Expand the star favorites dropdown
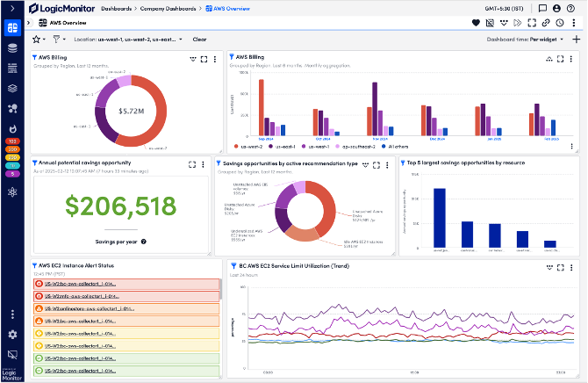This screenshot has width=588, height=383. 39,40
